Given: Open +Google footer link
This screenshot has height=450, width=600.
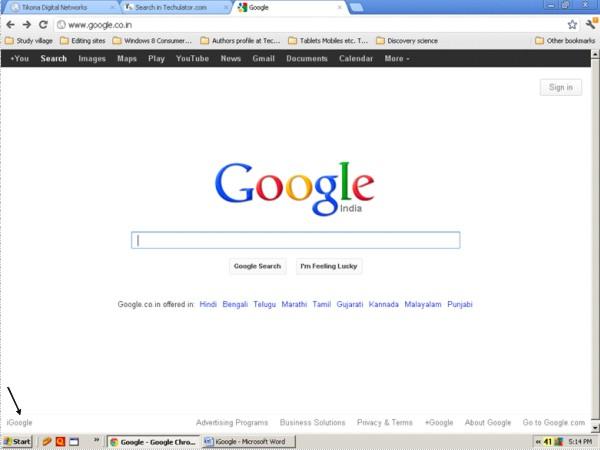Looking at the screenshot, I should coord(439,422).
